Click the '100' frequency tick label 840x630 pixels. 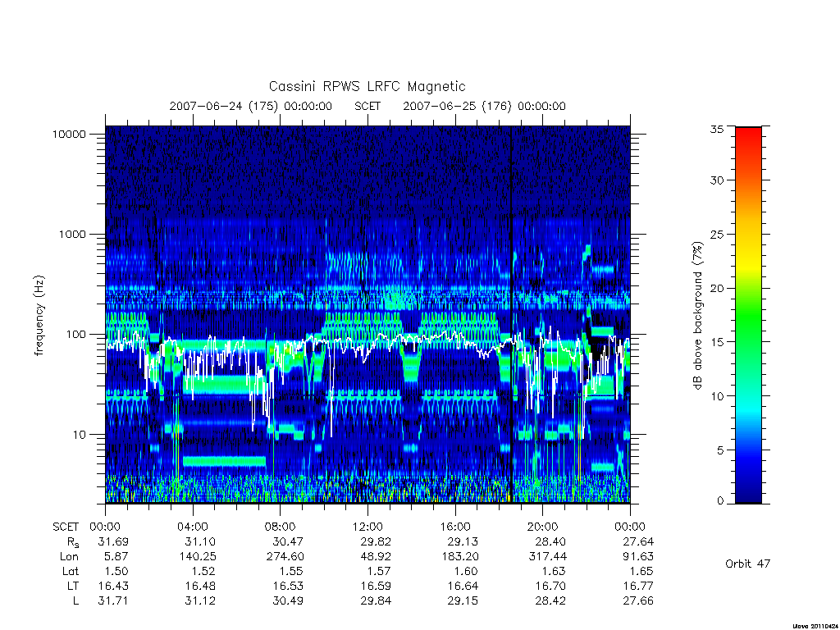point(75,335)
